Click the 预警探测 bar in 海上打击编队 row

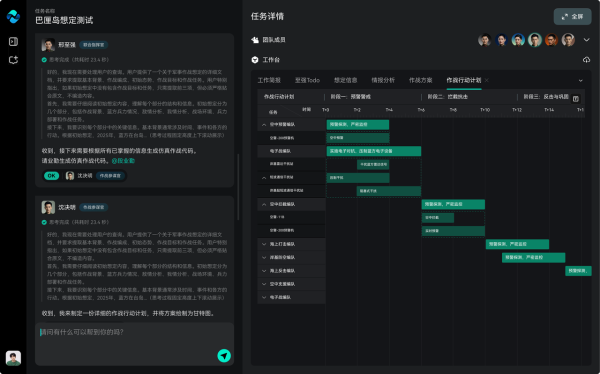517,244
